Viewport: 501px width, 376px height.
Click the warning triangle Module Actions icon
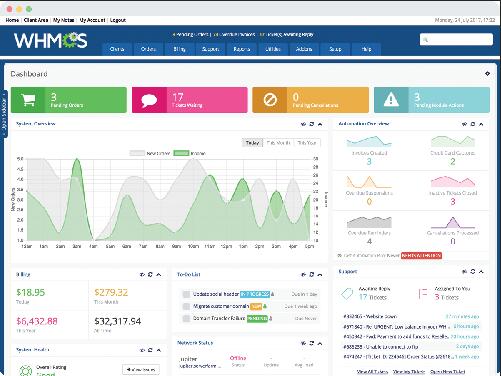point(391,100)
